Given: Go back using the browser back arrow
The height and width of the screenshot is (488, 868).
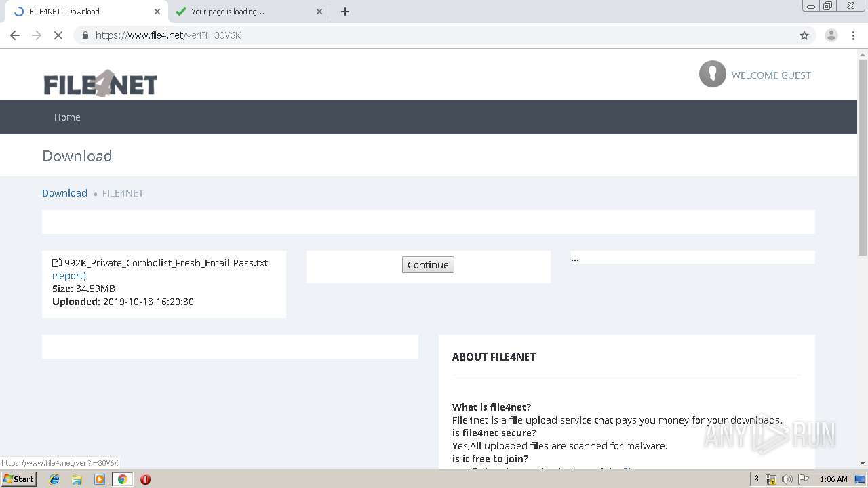Looking at the screenshot, I should pos(15,35).
